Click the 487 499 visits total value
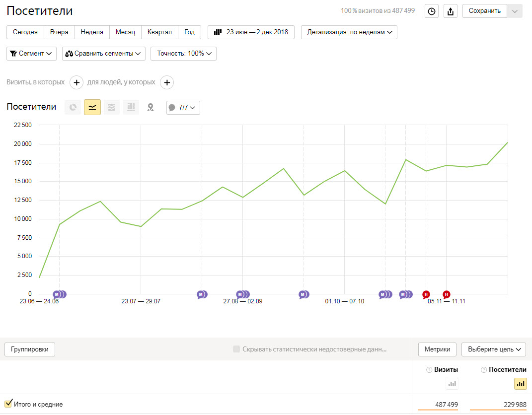This screenshot has height=415, width=532. [447, 405]
